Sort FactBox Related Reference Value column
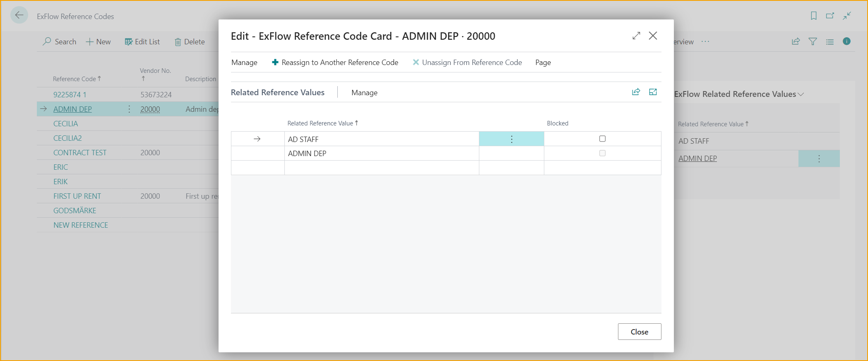Image resolution: width=868 pixels, height=361 pixels. pos(713,124)
